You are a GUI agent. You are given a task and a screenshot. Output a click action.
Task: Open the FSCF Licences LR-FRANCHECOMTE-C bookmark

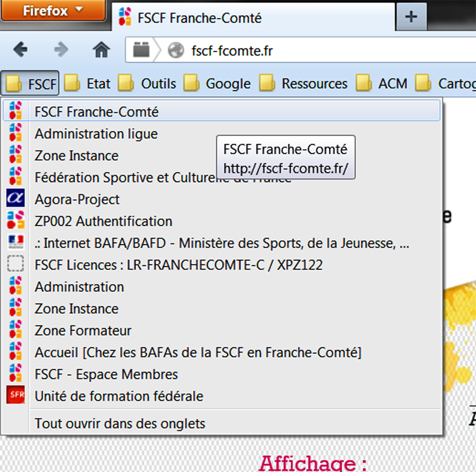[x=222, y=264]
